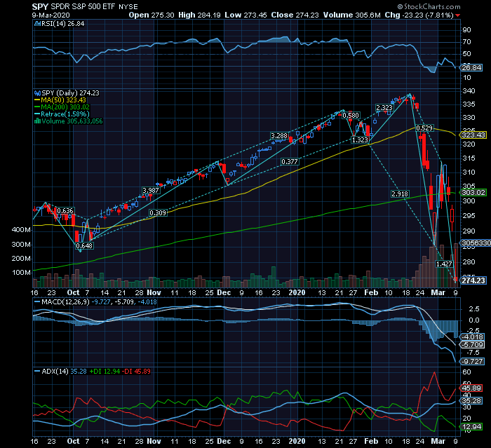491x448 pixels.
Task: Click the SPY ticker symbol in header
Action: pos(40,6)
